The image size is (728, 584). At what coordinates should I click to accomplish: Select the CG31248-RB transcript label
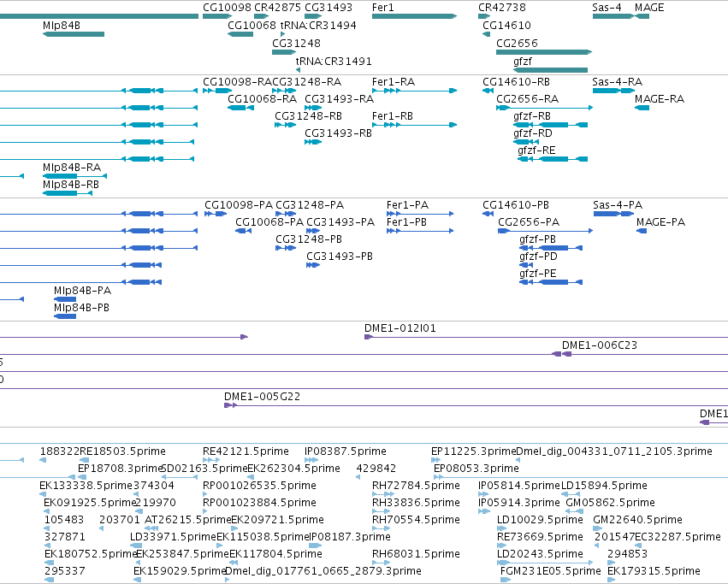[308, 116]
